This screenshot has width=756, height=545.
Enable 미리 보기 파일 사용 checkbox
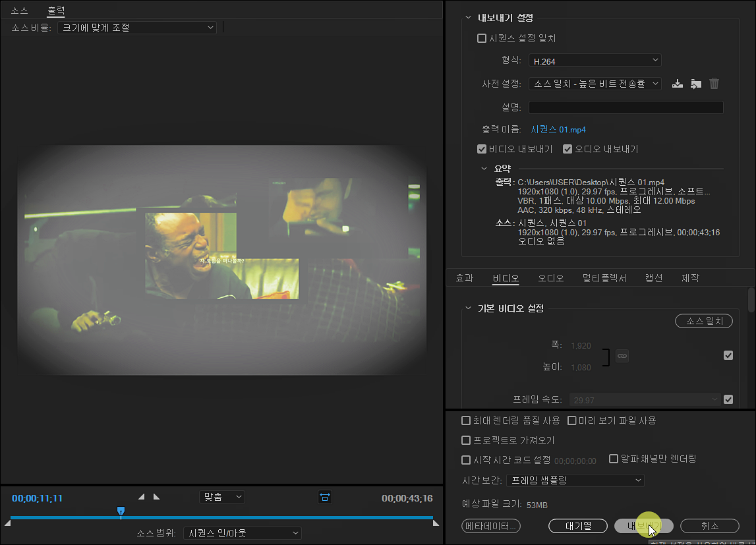pos(572,420)
